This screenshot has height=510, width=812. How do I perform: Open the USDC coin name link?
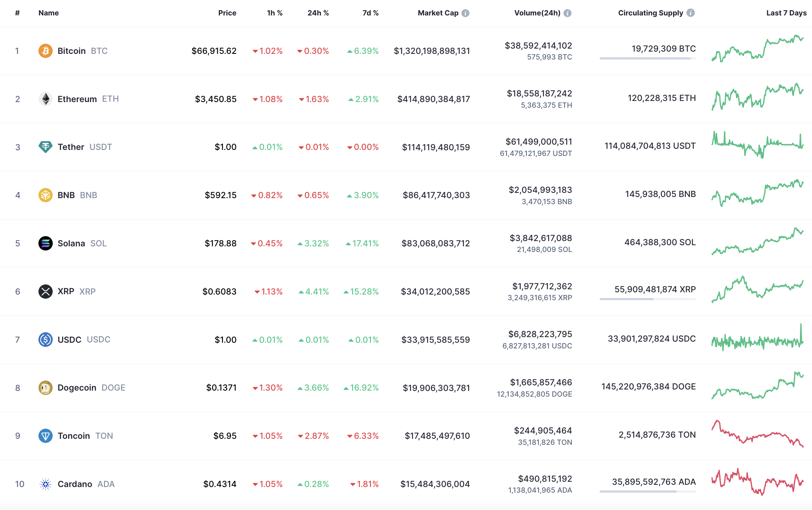pos(69,340)
